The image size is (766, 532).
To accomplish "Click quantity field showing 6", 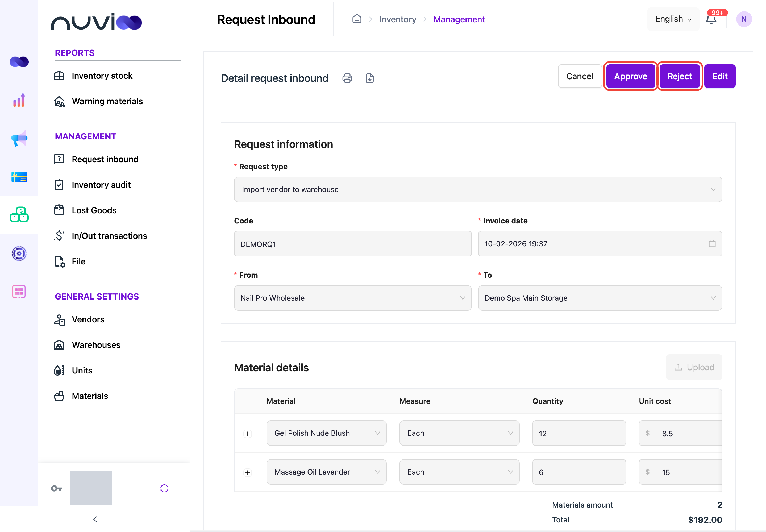I will (x=579, y=472).
